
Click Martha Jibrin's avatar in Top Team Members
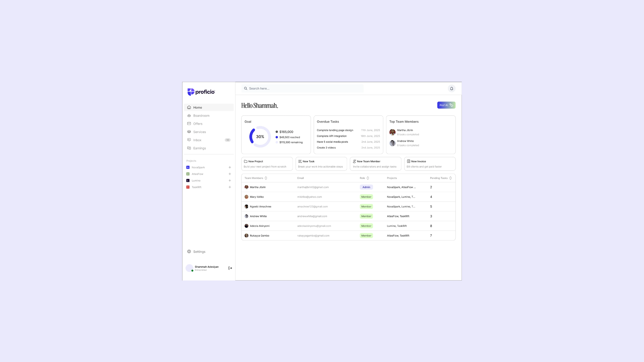click(392, 132)
